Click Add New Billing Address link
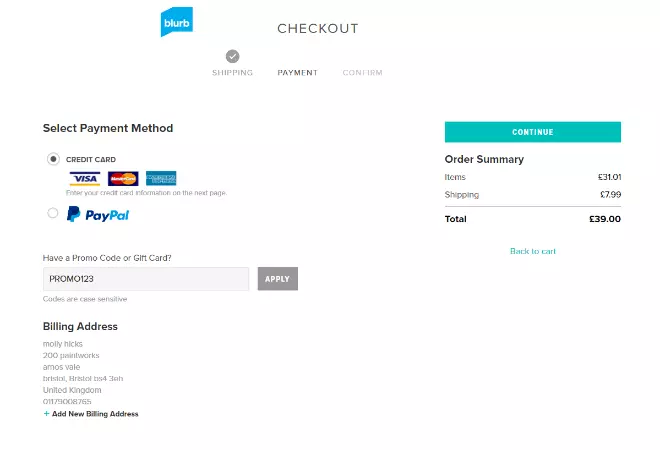 [x=95, y=414]
